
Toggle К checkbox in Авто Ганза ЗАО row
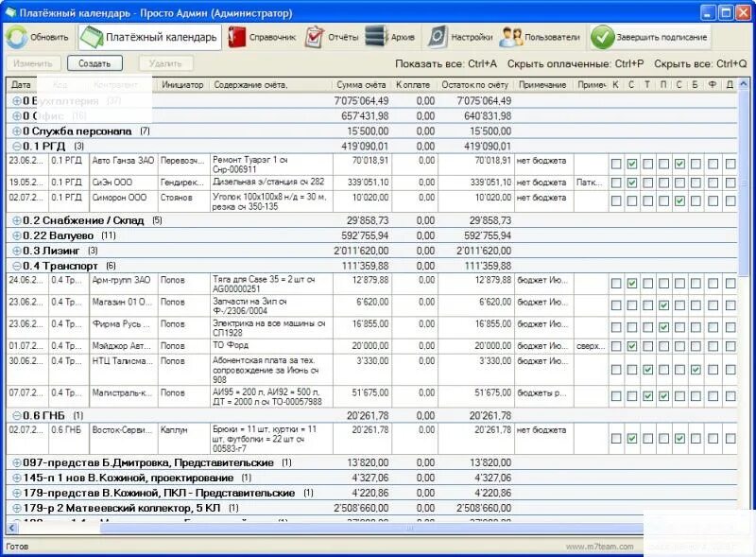coord(616,165)
